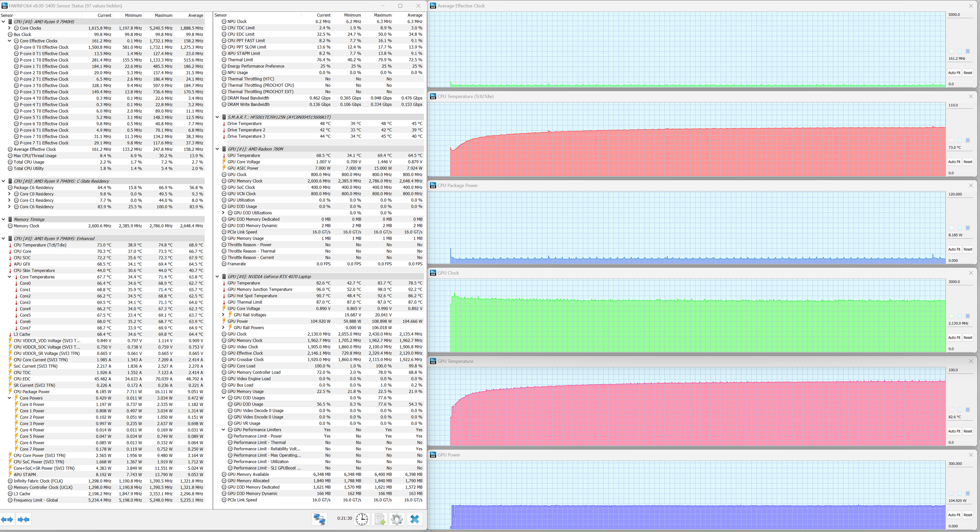The image size is (980, 532).
Task: Collapse the Core Effective Clocks tree
Action: click(x=9, y=41)
